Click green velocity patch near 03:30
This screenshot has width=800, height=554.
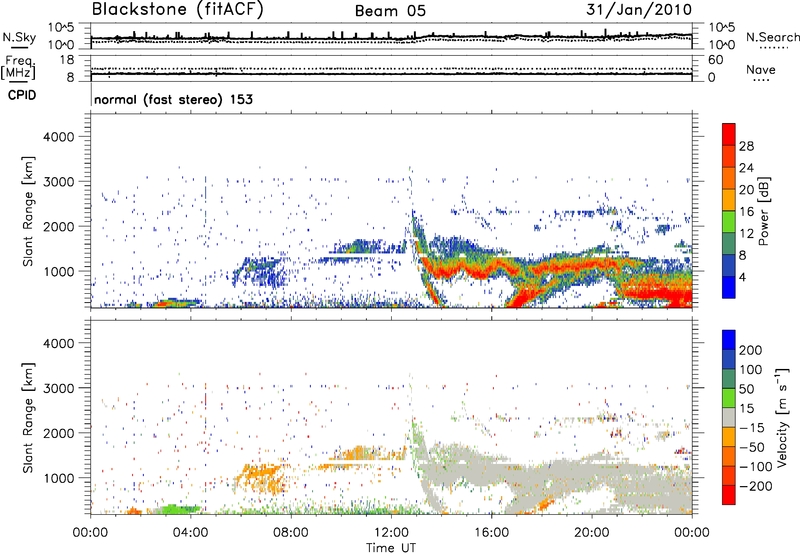tap(177, 509)
